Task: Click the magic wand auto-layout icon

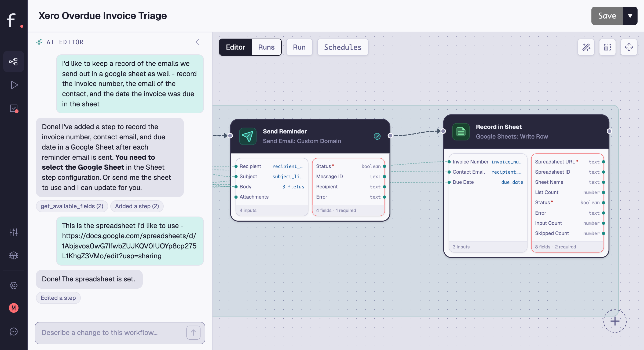Action: 586,47
